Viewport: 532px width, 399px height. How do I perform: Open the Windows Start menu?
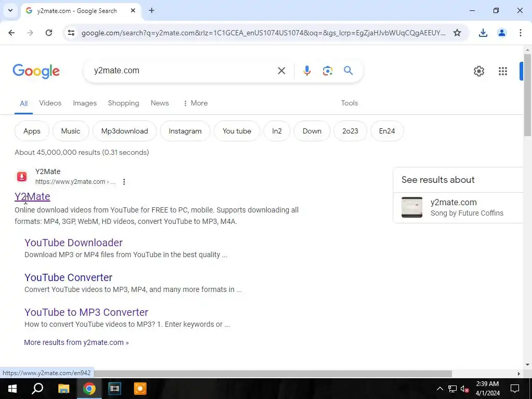[12, 389]
